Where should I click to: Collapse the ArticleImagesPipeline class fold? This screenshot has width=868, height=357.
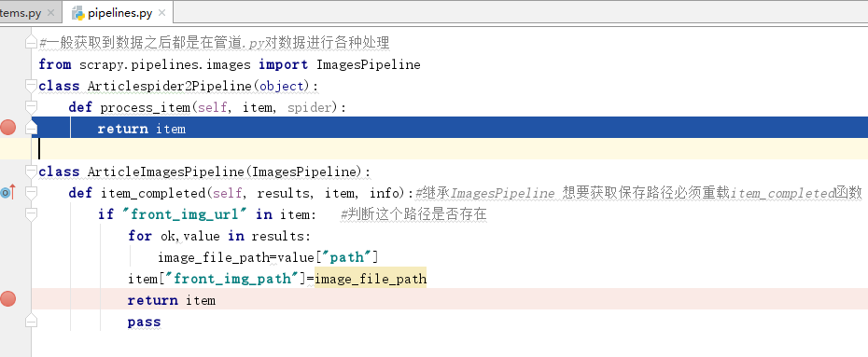(32, 172)
